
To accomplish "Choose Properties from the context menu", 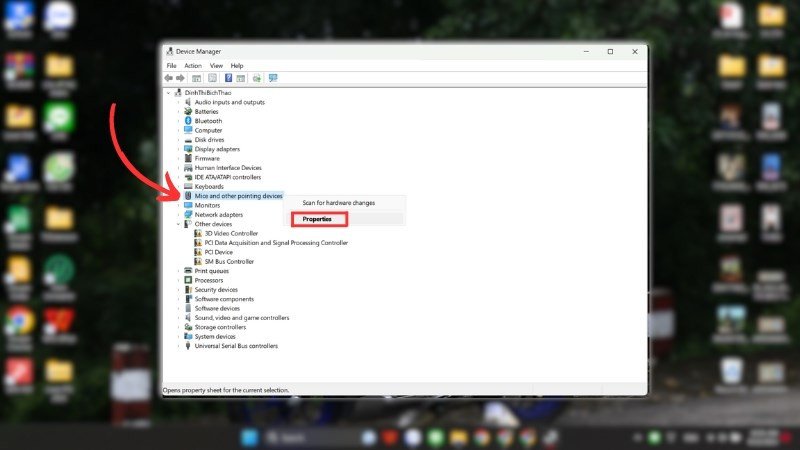I will (318, 219).
